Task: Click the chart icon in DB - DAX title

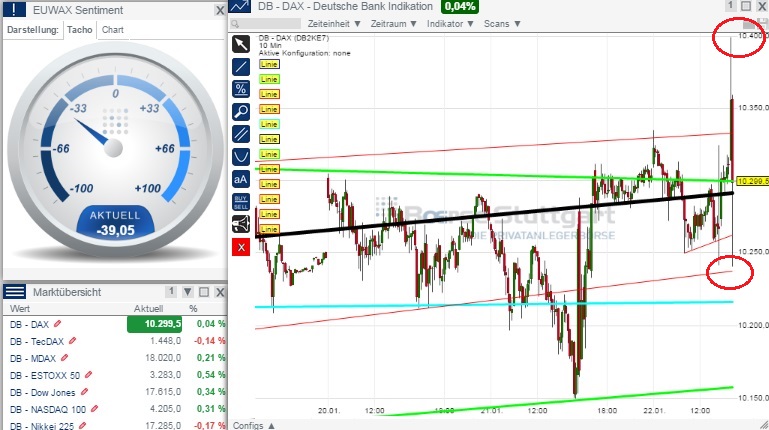Action: (x=240, y=6)
